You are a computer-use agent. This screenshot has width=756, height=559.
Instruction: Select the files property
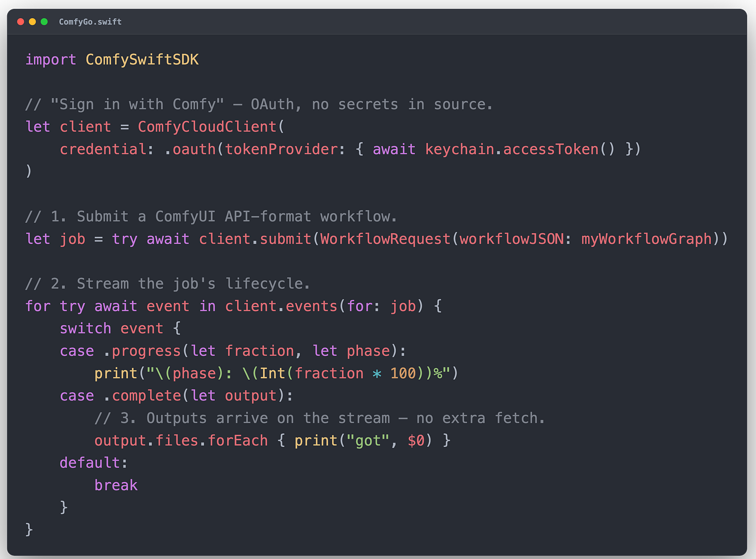tap(177, 440)
